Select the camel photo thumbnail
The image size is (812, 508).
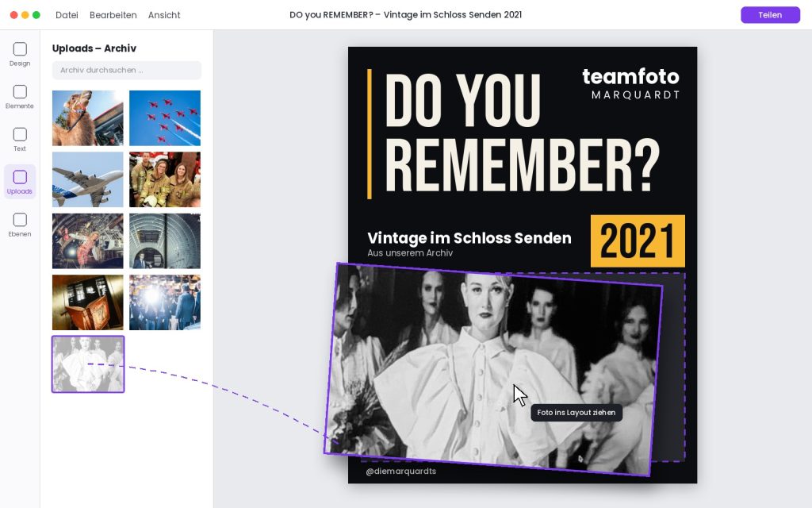tap(88, 118)
